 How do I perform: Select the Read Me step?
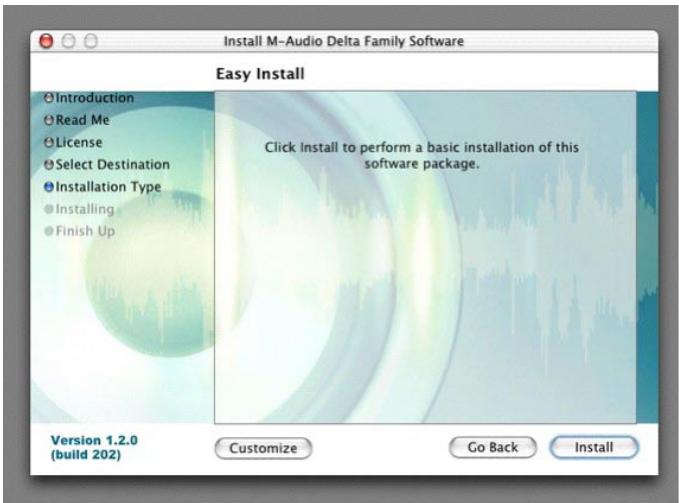pyautogui.click(x=82, y=120)
